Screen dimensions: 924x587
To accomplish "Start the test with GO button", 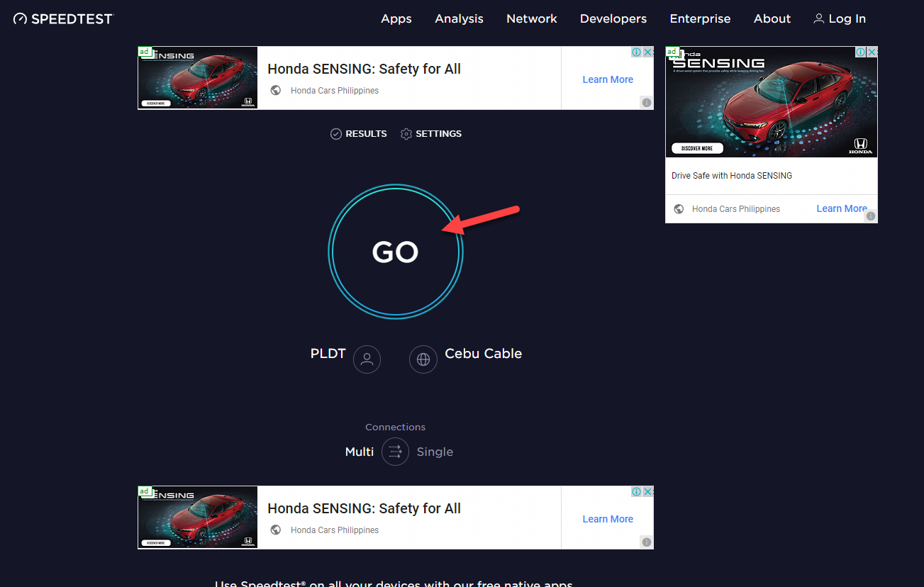I will coord(396,252).
